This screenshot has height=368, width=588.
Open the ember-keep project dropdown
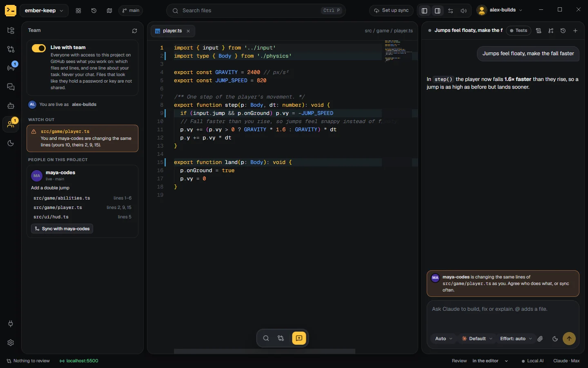pyautogui.click(x=44, y=11)
